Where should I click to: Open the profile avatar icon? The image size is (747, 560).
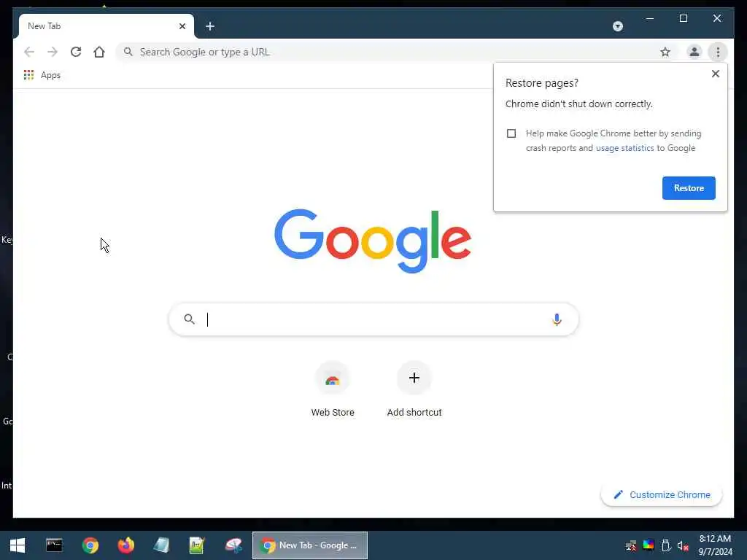tap(694, 52)
